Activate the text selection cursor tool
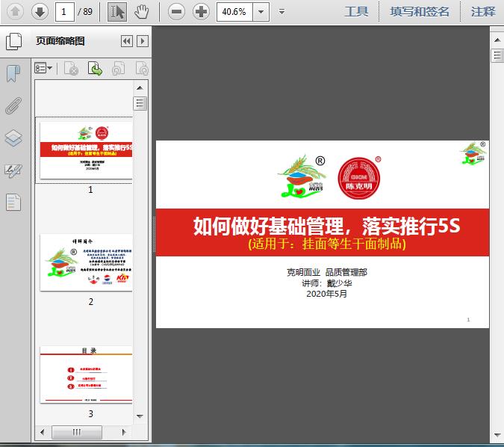The image size is (504, 447). pos(117,12)
